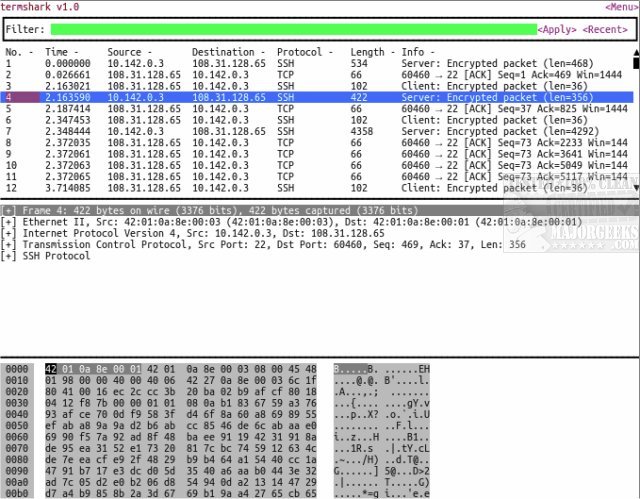Select packet 10 at time 2.372063

coord(317,165)
